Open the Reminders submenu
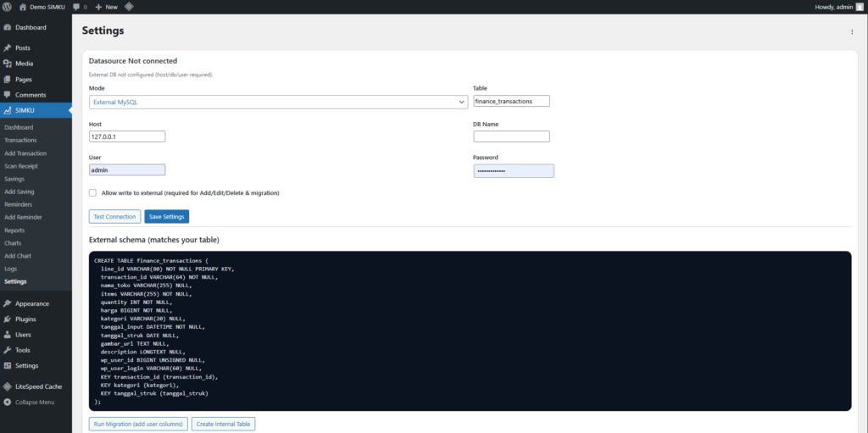The height and width of the screenshot is (433, 868). click(19, 204)
